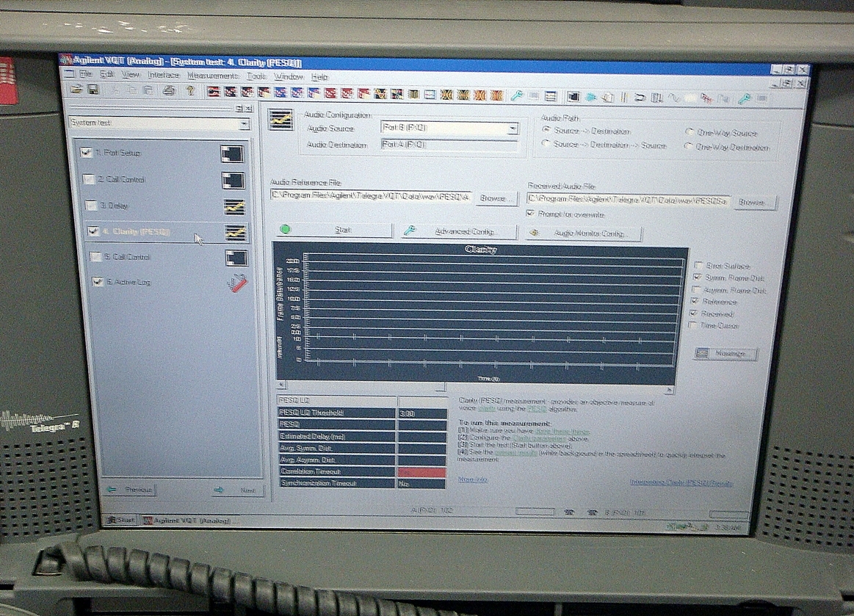Click the Print toolbar icon
The height and width of the screenshot is (616, 854).
click(169, 90)
